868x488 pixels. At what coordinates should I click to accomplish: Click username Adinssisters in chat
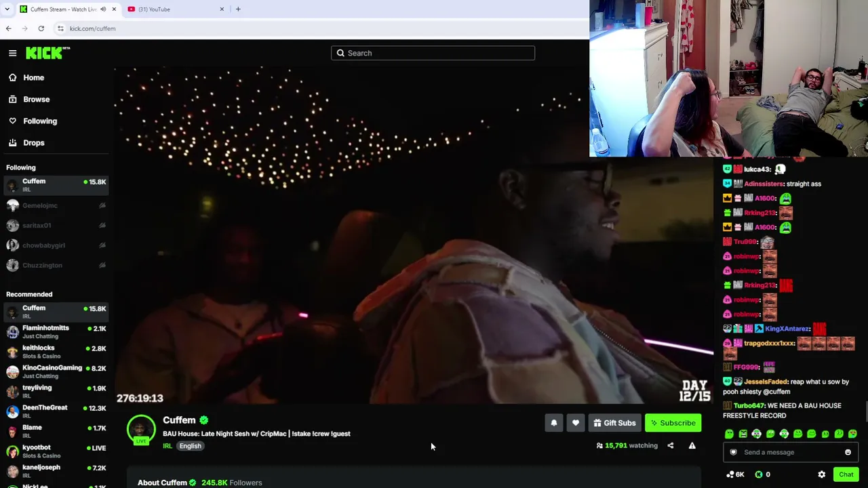[763, 184]
